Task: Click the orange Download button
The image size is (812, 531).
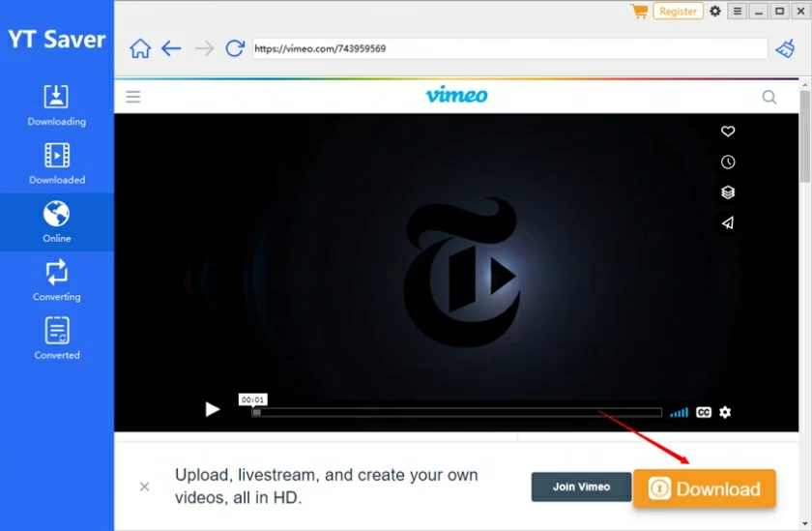Action: 705,488
